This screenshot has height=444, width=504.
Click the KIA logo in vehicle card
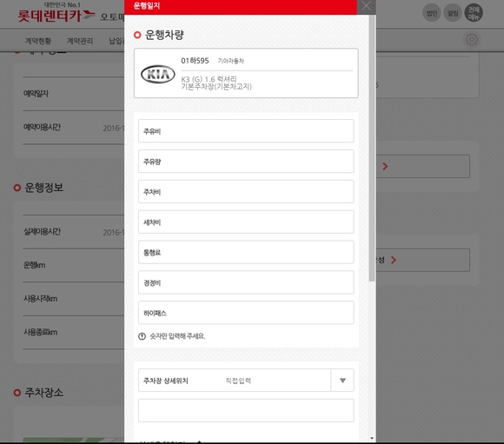coord(158,74)
